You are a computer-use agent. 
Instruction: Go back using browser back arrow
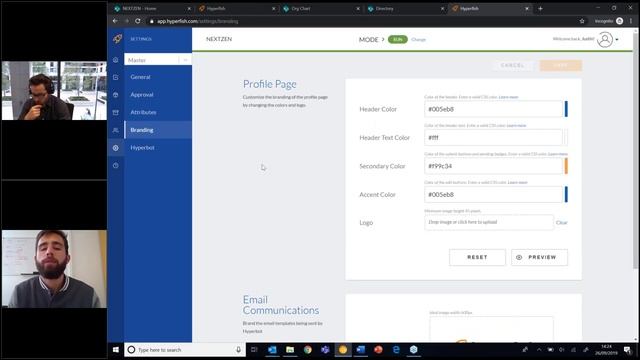(115, 21)
